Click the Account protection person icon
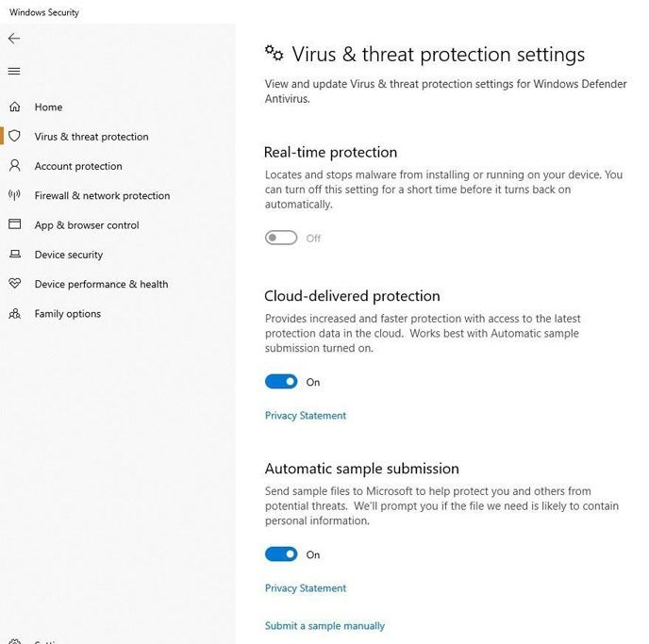Viewport: 649px width, 644px height. click(x=14, y=166)
